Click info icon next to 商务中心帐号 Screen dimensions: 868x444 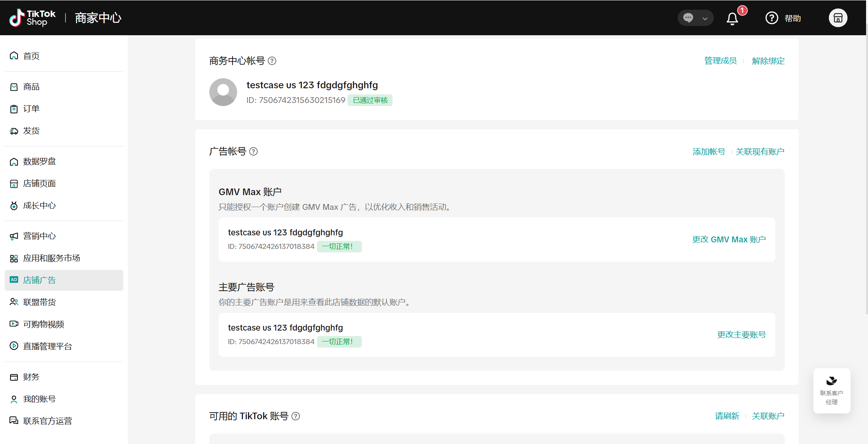[x=272, y=61]
